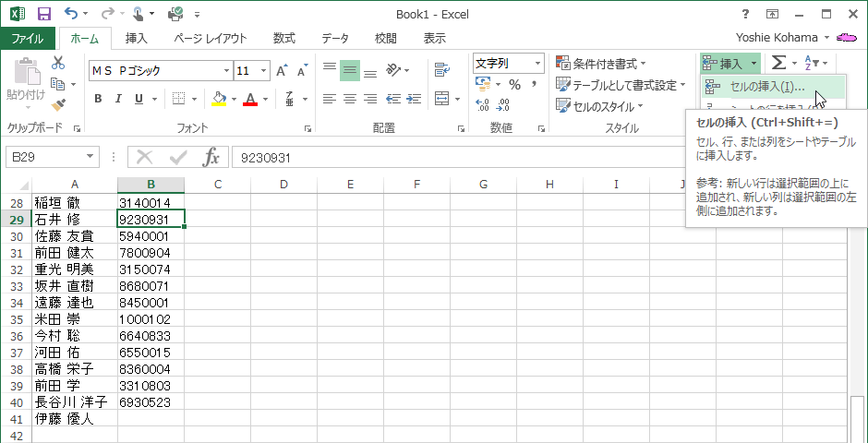This screenshot has width=868, height=443.
Task: Apply comma style format
Action: pyautogui.click(x=535, y=85)
